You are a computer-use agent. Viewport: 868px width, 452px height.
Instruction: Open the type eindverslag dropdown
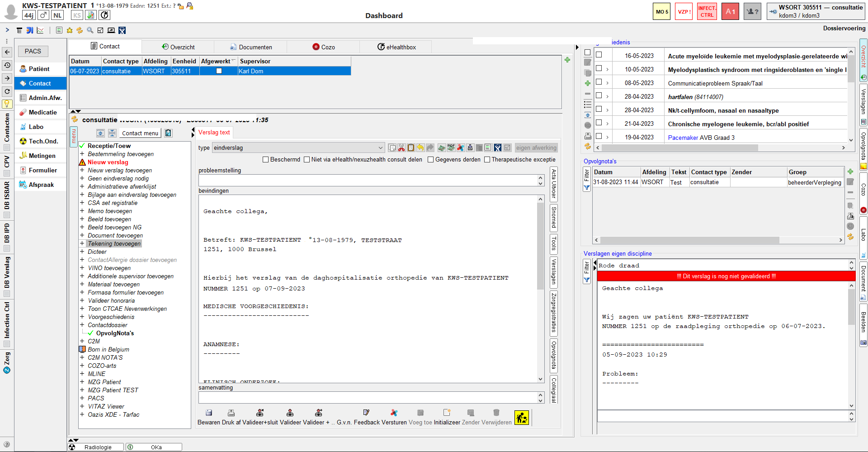[x=380, y=147]
